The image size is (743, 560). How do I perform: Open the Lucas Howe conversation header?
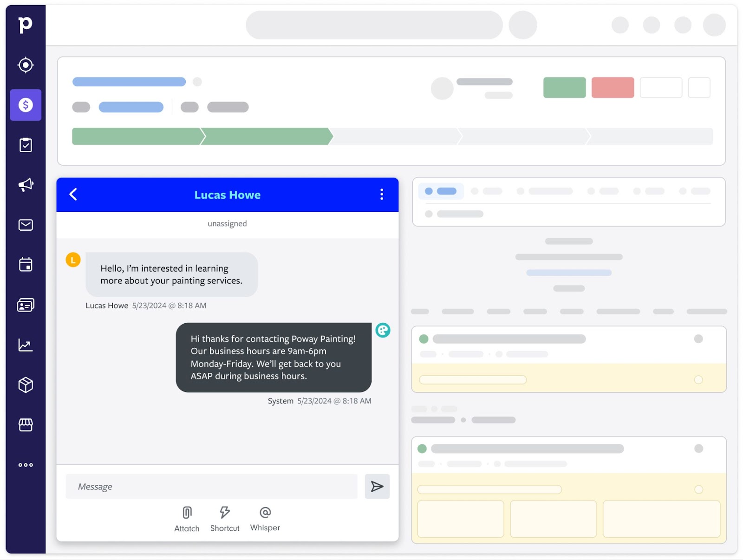(x=227, y=195)
